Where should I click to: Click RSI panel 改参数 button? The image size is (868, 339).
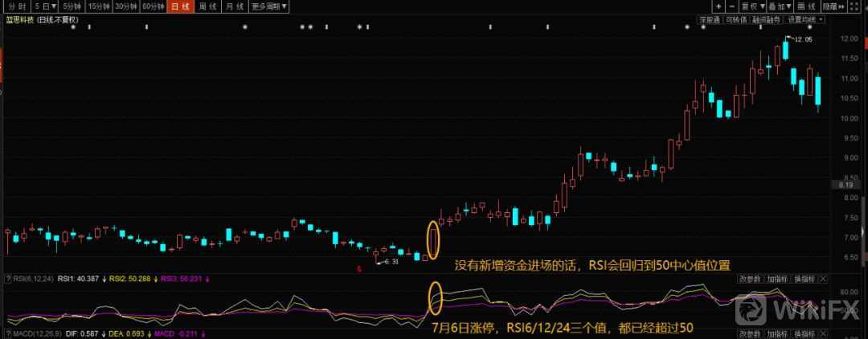click(x=749, y=279)
